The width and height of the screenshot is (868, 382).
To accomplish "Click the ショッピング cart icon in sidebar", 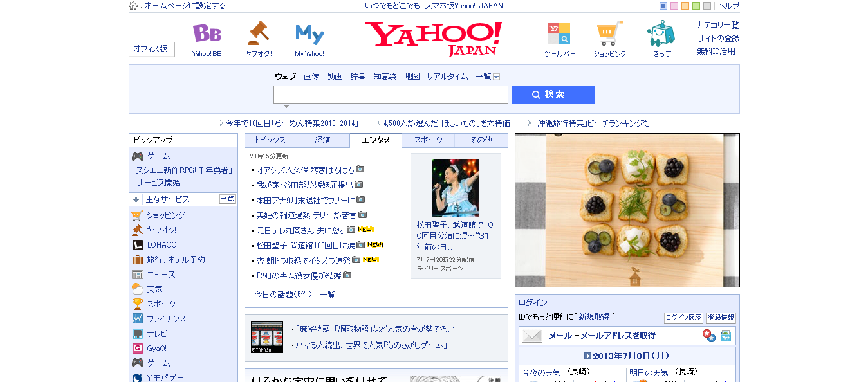I will (137, 215).
